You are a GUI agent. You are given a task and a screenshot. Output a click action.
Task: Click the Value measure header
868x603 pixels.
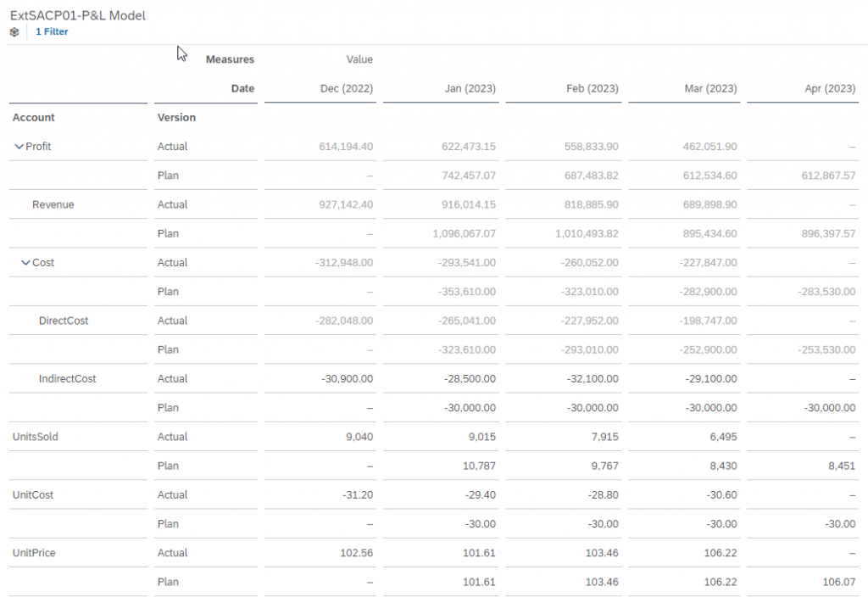click(359, 59)
